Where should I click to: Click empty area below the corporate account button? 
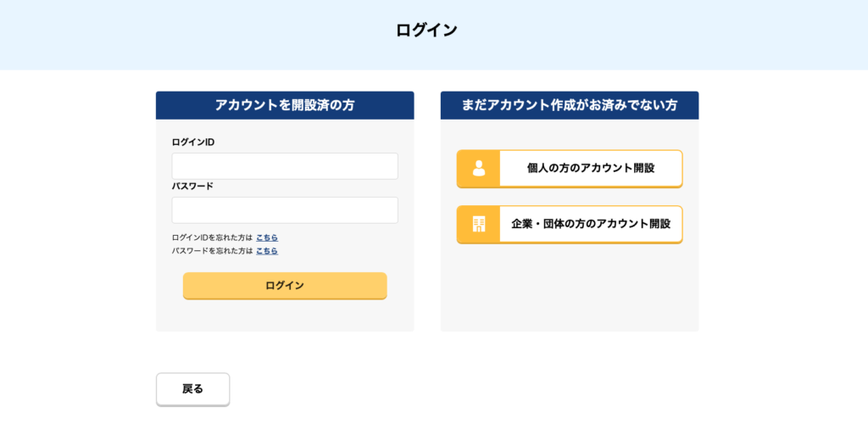point(570,288)
